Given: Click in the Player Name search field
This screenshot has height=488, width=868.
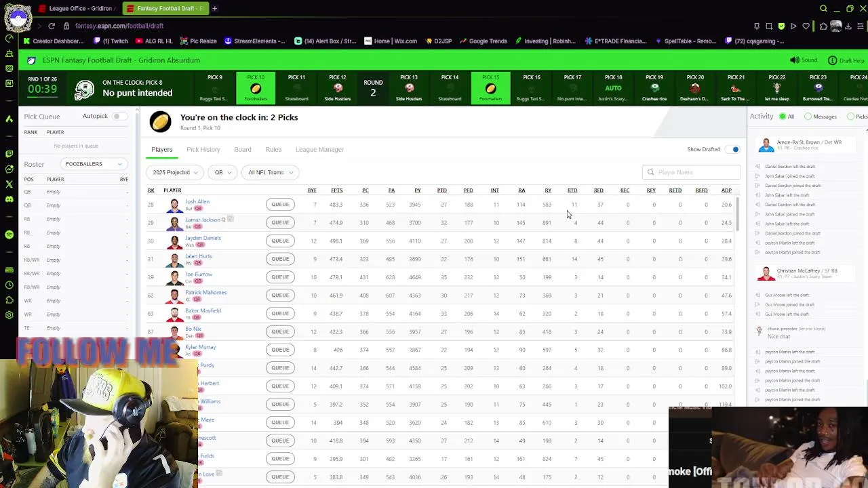Looking at the screenshot, I should click(690, 172).
